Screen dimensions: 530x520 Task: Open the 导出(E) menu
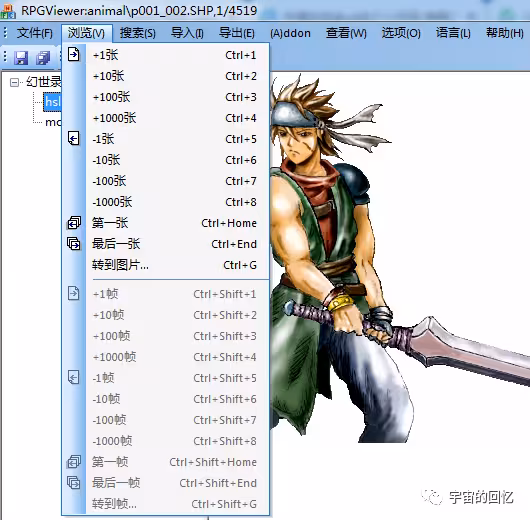[x=237, y=33]
